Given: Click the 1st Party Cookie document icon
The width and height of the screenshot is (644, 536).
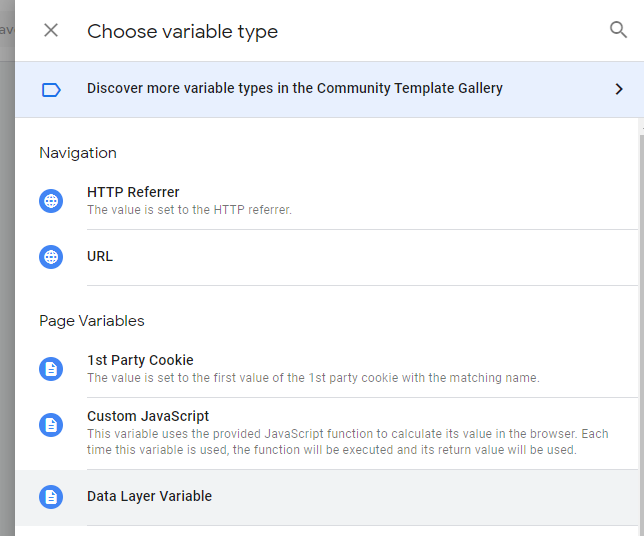Looking at the screenshot, I should click(x=51, y=369).
